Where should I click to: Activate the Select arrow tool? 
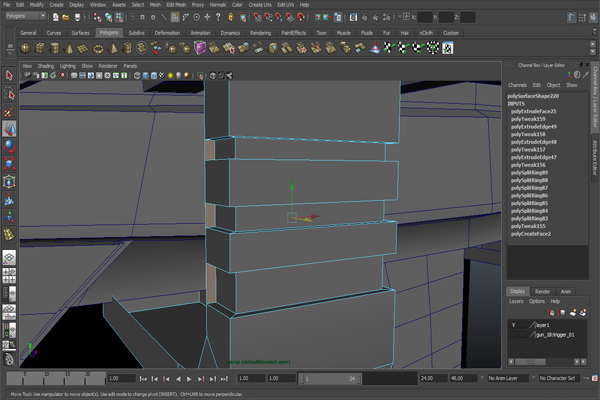tap(9, 75)
